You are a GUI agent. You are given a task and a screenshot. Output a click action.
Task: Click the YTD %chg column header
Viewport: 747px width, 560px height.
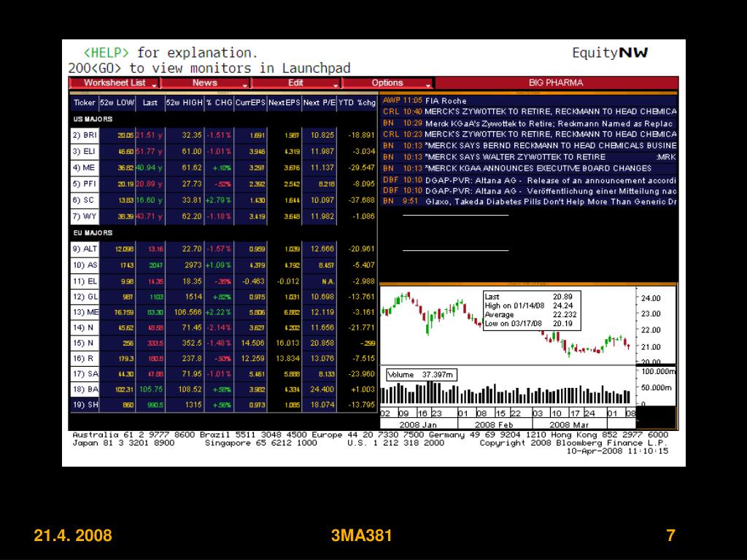357,102
